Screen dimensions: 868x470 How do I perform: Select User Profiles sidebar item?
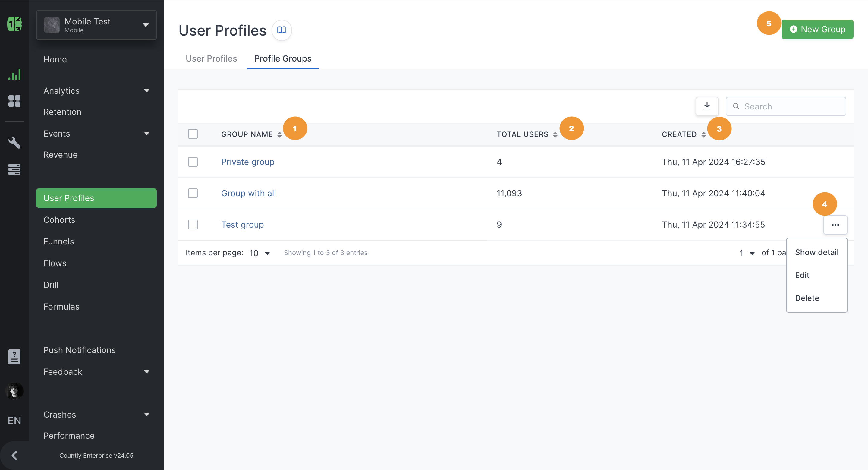(96, 198)
